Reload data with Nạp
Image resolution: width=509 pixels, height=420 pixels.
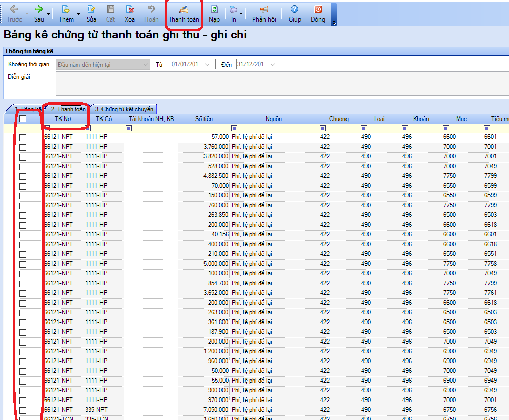tap(214, 14)
